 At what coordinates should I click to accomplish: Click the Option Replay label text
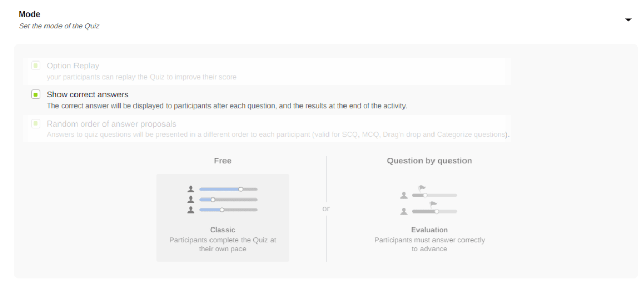tap(73, 66)
